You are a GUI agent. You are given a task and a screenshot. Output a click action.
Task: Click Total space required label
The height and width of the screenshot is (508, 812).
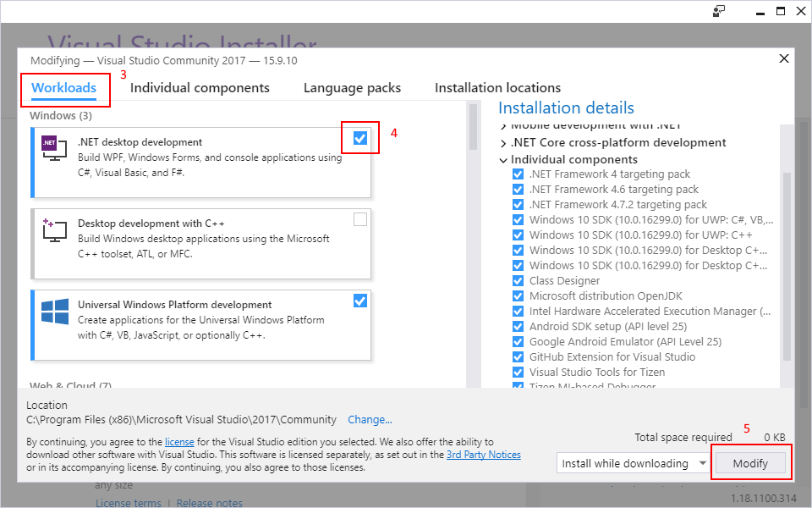pos(683,438)
